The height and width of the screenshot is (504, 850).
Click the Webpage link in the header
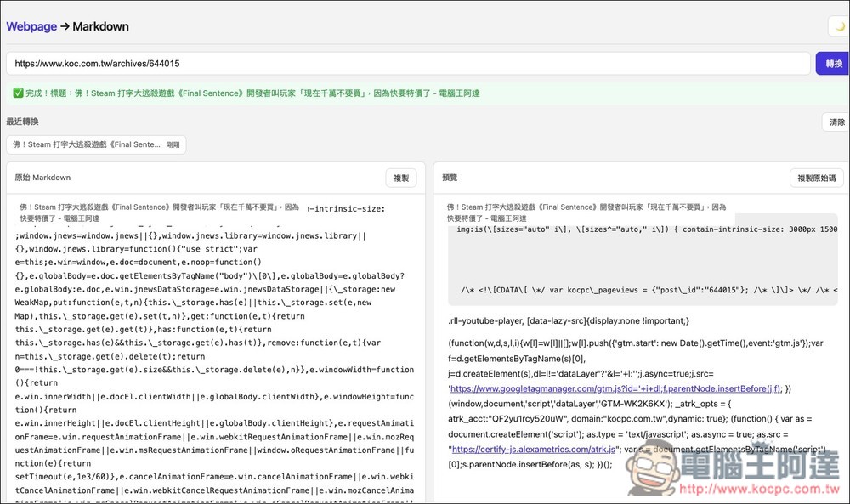(x=31, y=26)
